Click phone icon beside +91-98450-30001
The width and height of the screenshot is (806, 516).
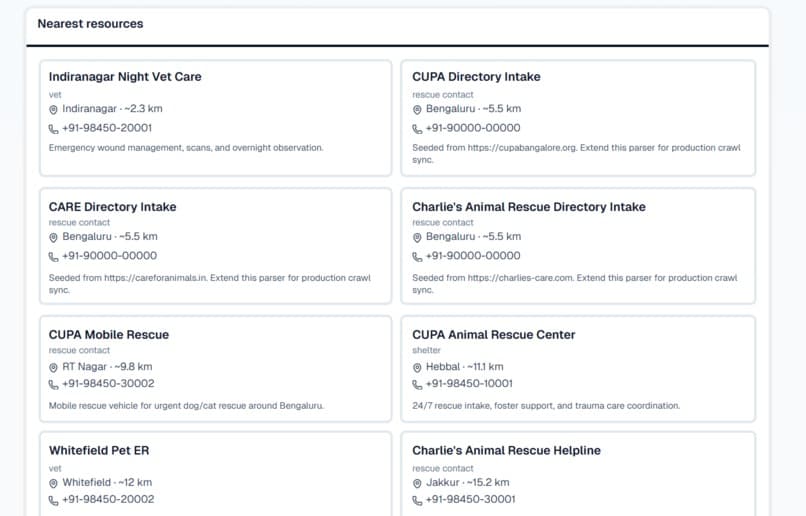417,500
